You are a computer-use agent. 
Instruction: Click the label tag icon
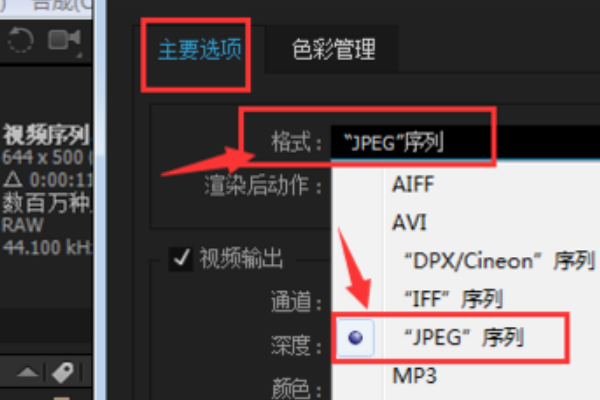pos(63,372)
